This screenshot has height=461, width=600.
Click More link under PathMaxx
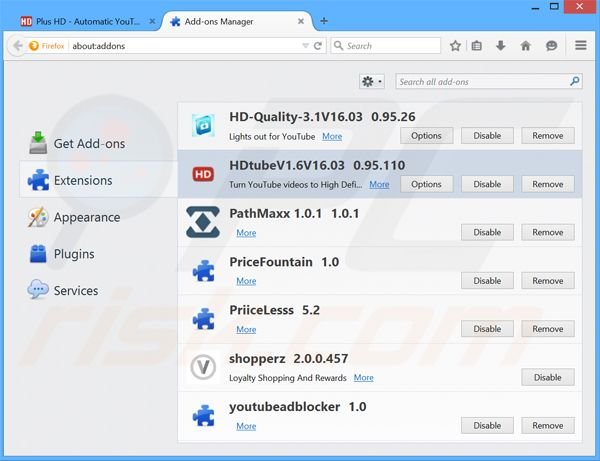246,233
